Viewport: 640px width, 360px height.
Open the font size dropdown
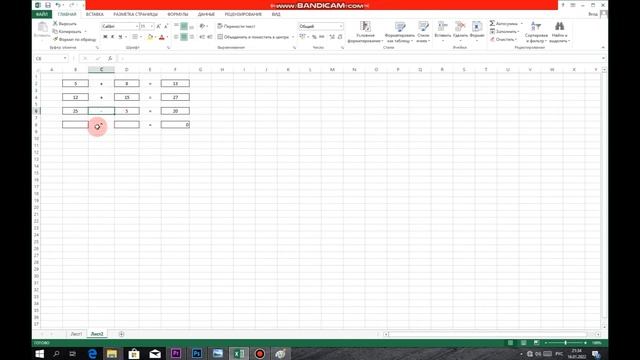(x=152, y=26)
